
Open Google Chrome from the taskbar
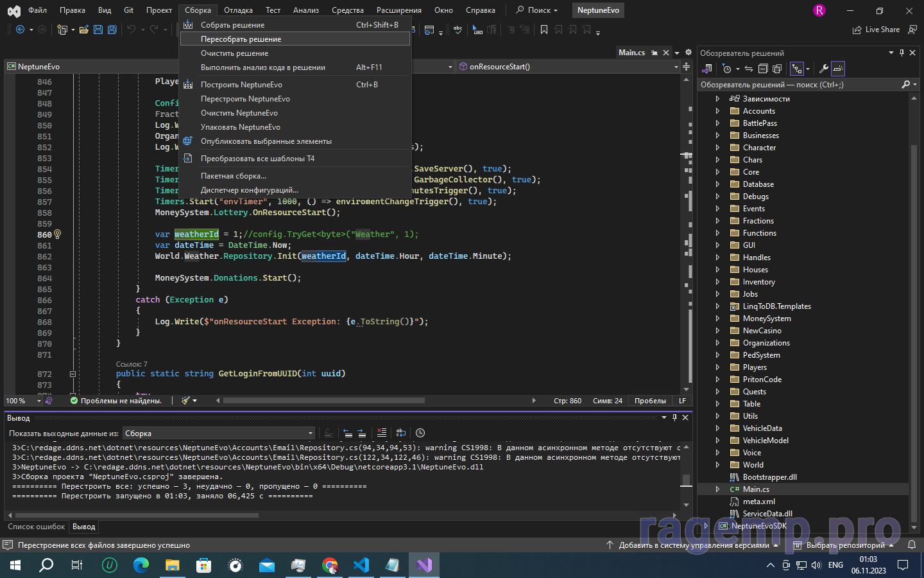330,565
